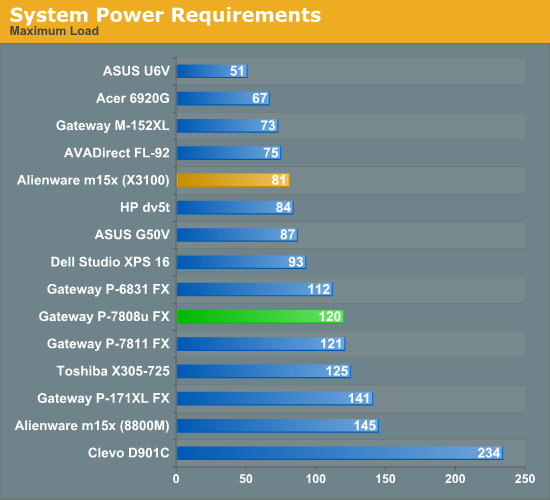Select the 'Gateway M-152XL' row label
The image size is (550, 500).
tap(113, 126)
